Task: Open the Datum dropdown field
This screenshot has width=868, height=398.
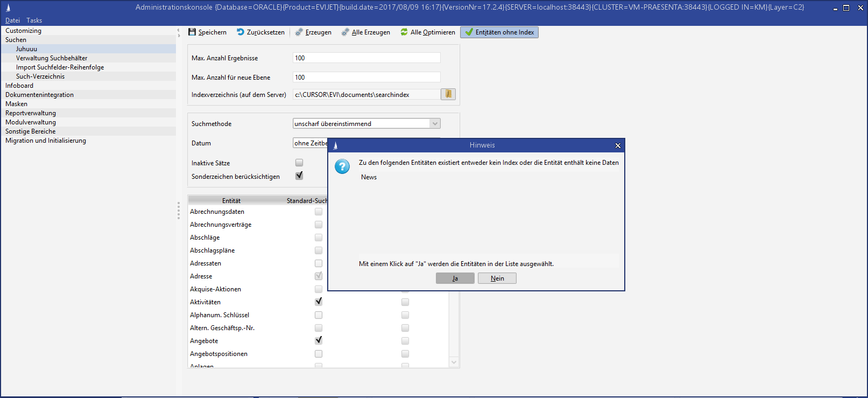Action: (x=310, y=143)
